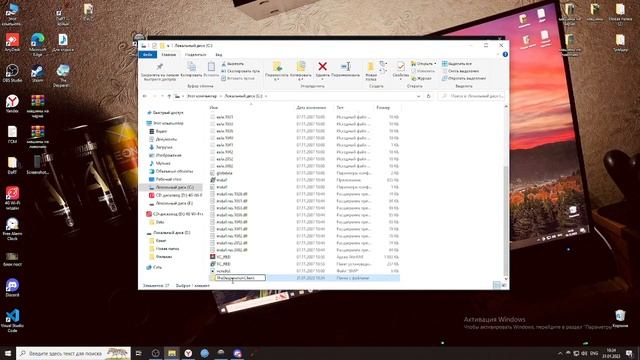
Task: Click the Этот компьютер breadcrumb in address bar
Action: (202, 96)
